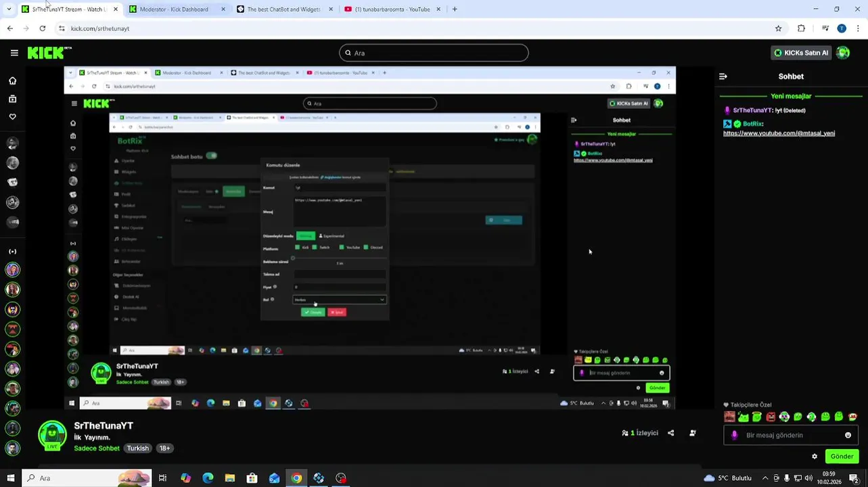The width and height of the screenshot is (868, 487).
Task: Open network icon in system tray
Action: pos(798,478)
